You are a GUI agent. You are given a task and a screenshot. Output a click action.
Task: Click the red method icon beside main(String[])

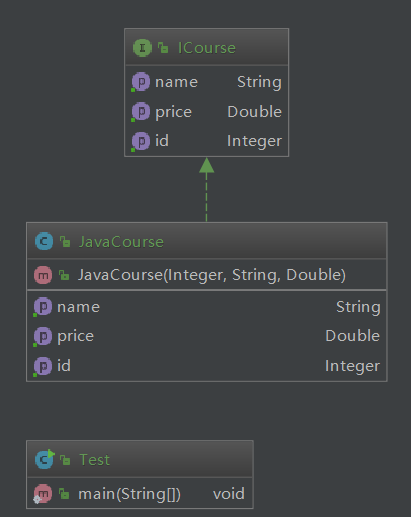click(x=43, y=494)
